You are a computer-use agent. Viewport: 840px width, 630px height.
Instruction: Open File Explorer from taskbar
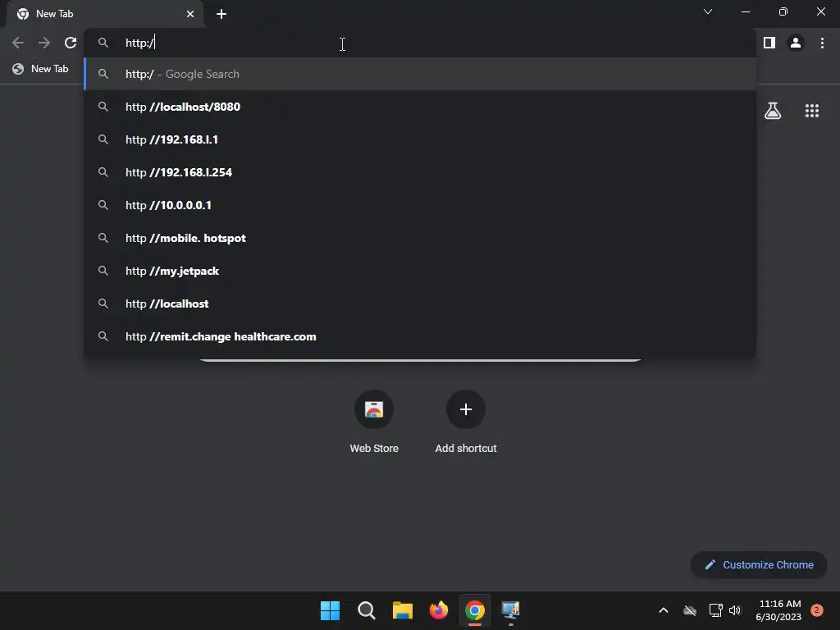click(x=402, y=610)
